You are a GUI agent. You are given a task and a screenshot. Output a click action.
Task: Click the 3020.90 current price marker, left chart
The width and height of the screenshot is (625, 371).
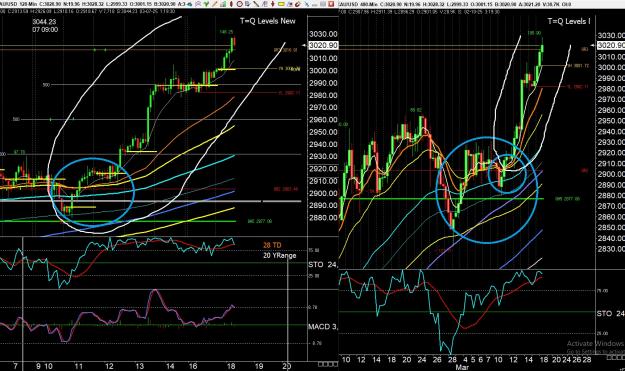pyautogui.click(x=323, y=45)
